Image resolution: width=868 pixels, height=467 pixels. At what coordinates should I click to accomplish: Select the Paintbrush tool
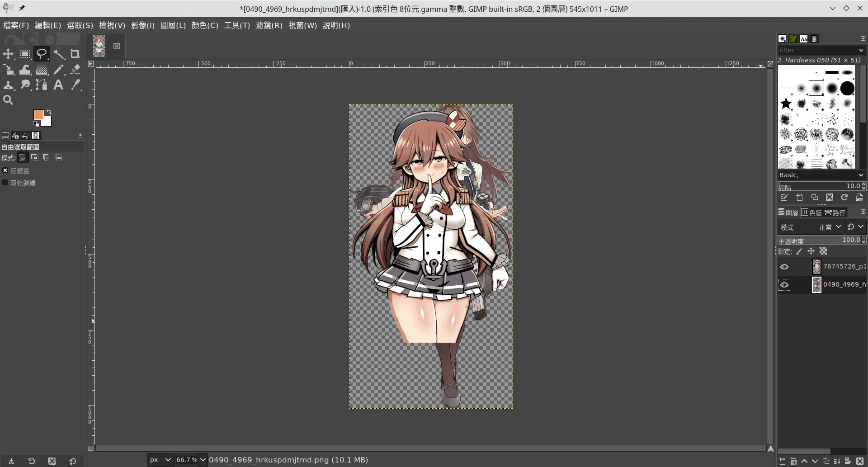pos(58,70)
